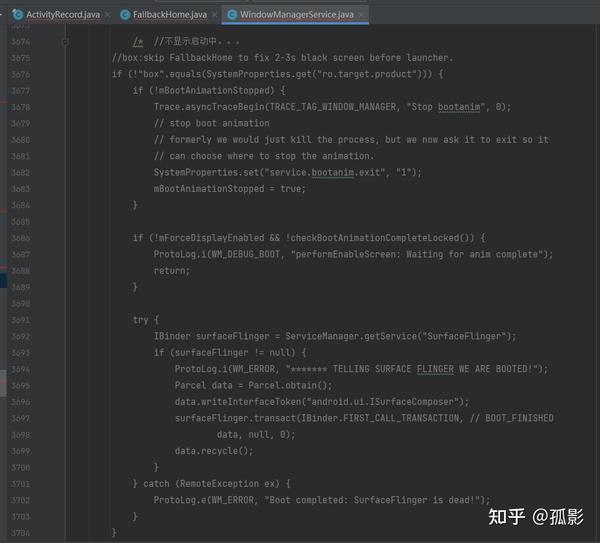Image resolution: width=600 pixels, height=543 pixels.
Task: Click "android.ui.ISurfaceComposer" string
Action: click(383, 402)
